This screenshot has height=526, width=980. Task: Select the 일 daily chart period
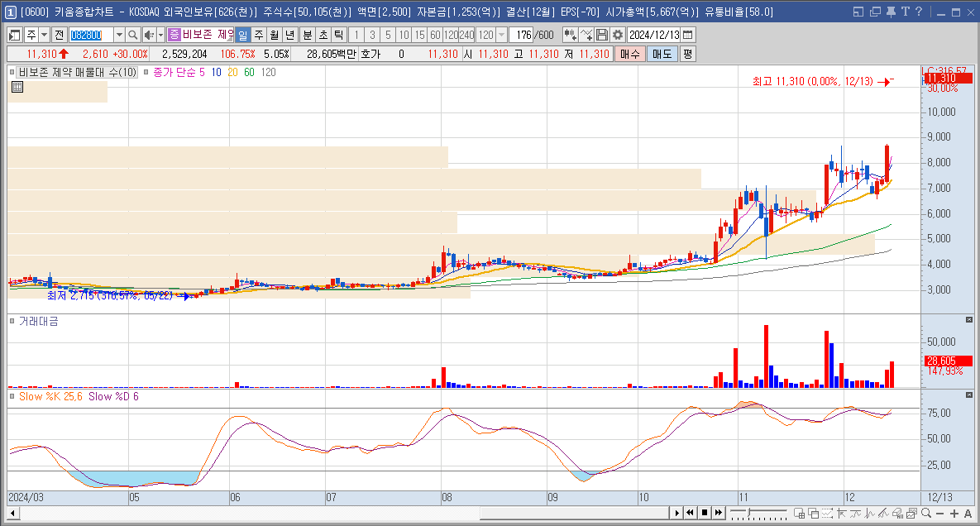click(243, 35)
